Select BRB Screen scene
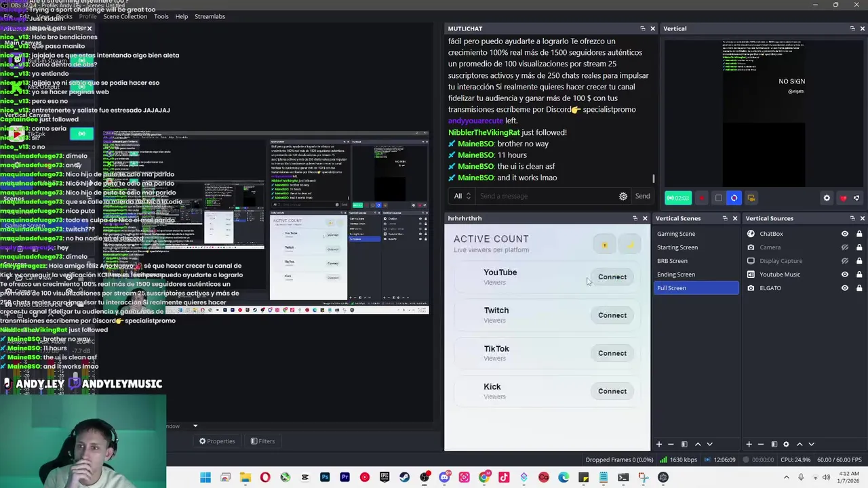The height and width of the screenshot is (488, 868). tap(696, 261)
